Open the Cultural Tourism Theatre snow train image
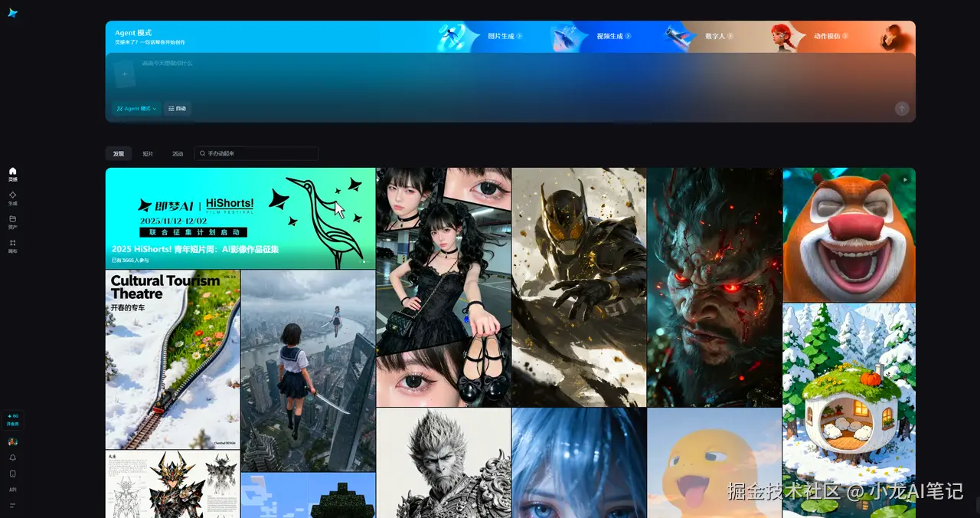Screen dimensions: 980x518 [173, 359]
